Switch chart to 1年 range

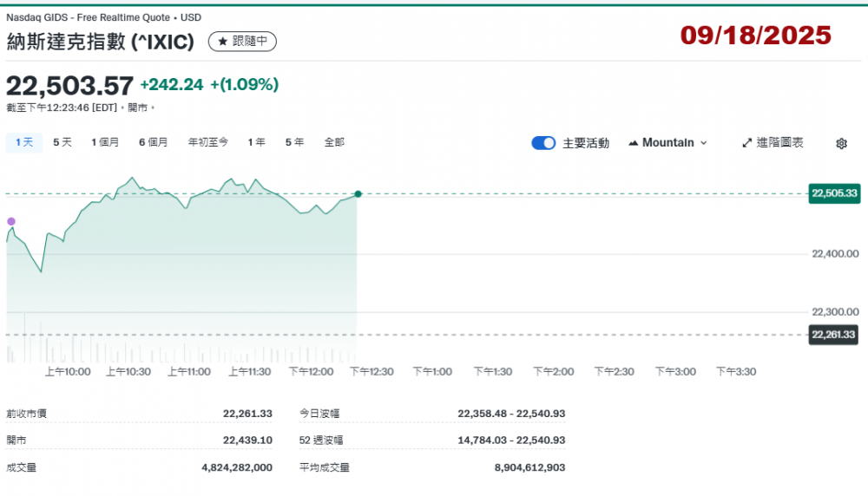256,142
